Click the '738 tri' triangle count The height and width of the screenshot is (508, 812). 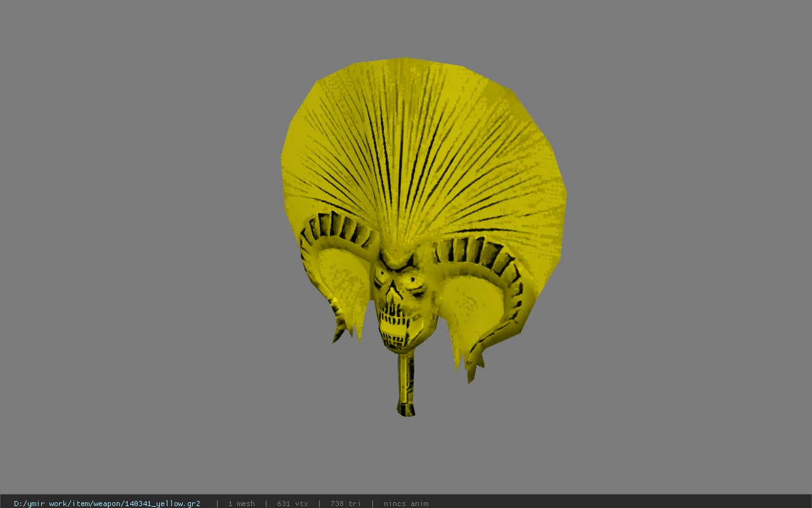pyautogui.click(x=346, y=504)
